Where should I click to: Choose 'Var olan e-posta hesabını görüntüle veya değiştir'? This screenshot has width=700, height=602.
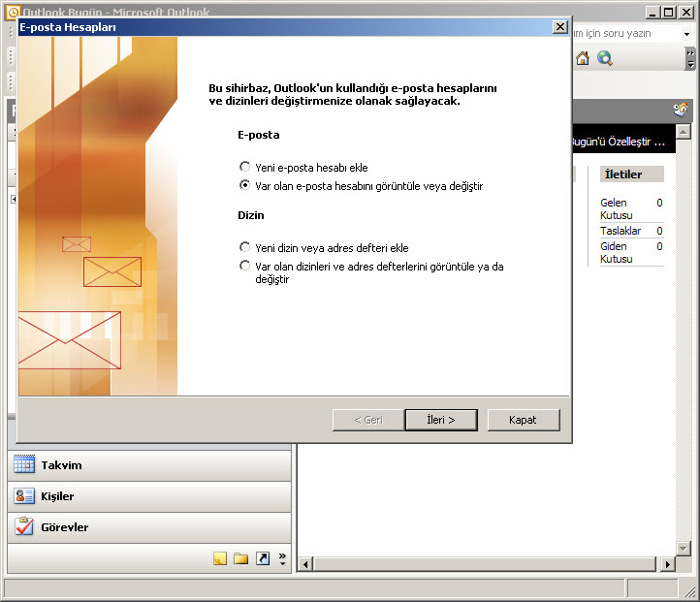244,185
